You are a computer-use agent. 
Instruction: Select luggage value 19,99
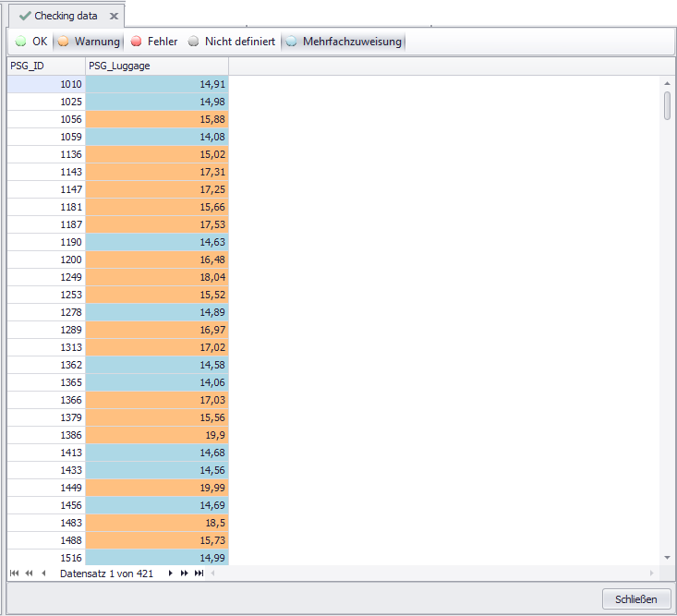point(157,488)
